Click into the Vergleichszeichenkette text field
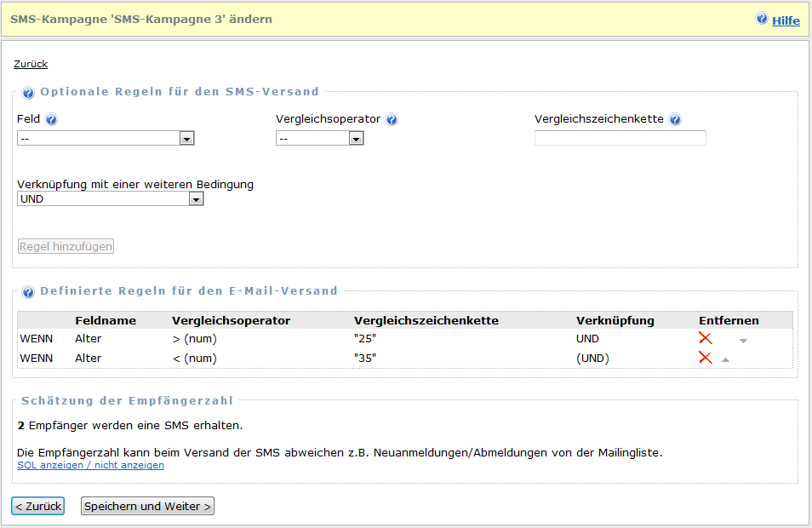The height and width of the screenshot is (528, 812). pos(620,139)
